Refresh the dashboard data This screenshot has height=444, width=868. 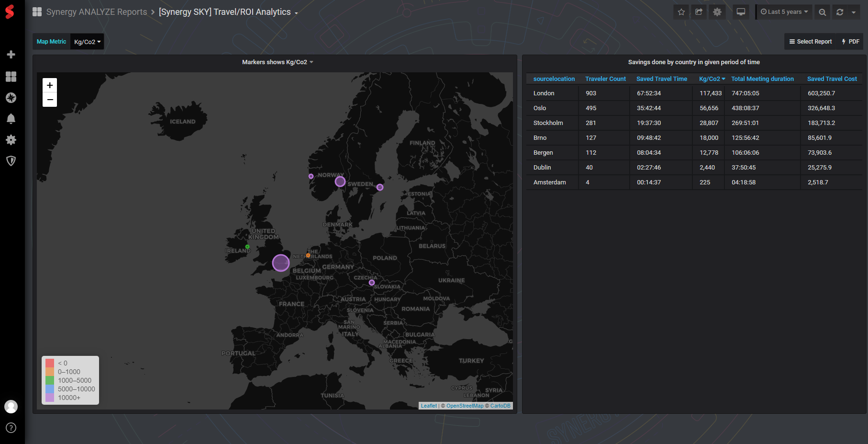click(840, 12)
